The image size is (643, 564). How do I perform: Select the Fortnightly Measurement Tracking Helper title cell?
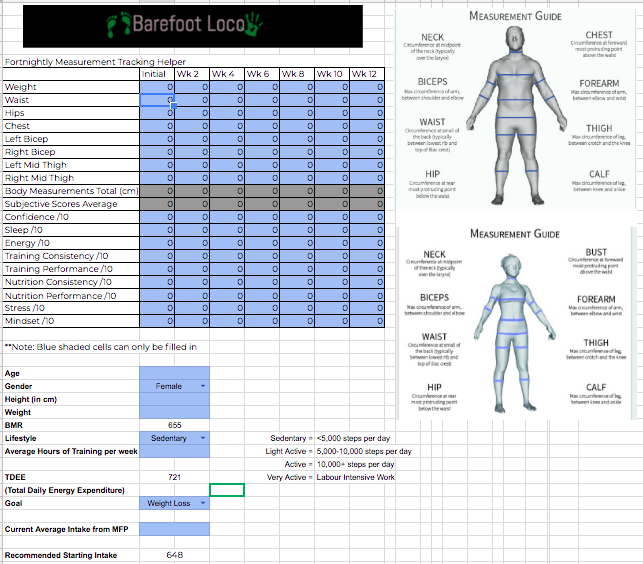70,61
